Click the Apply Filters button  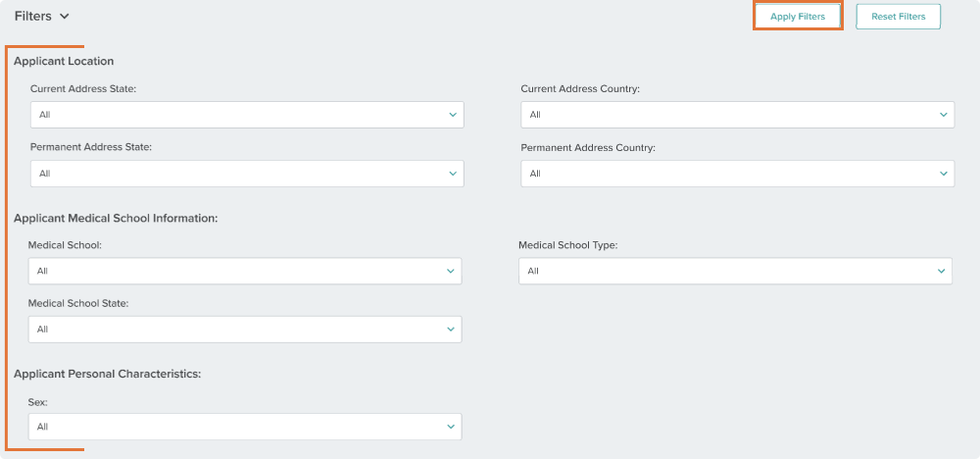point(798,17)
